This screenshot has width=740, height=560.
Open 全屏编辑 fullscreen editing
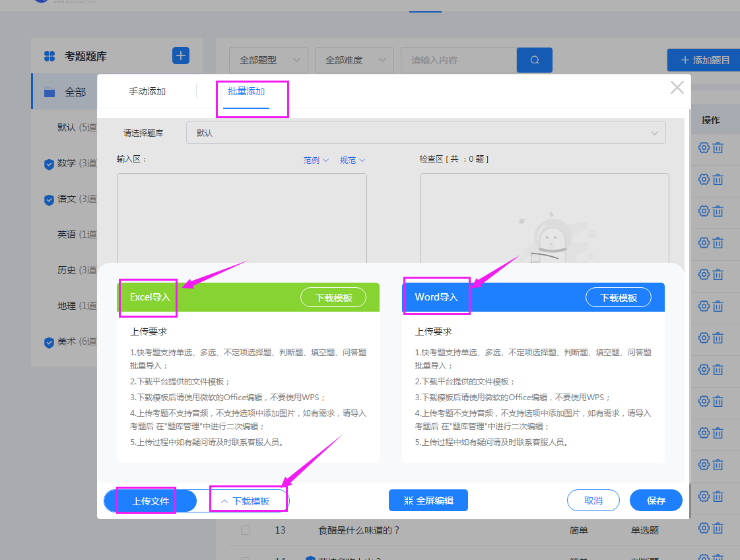coord(428,501)
